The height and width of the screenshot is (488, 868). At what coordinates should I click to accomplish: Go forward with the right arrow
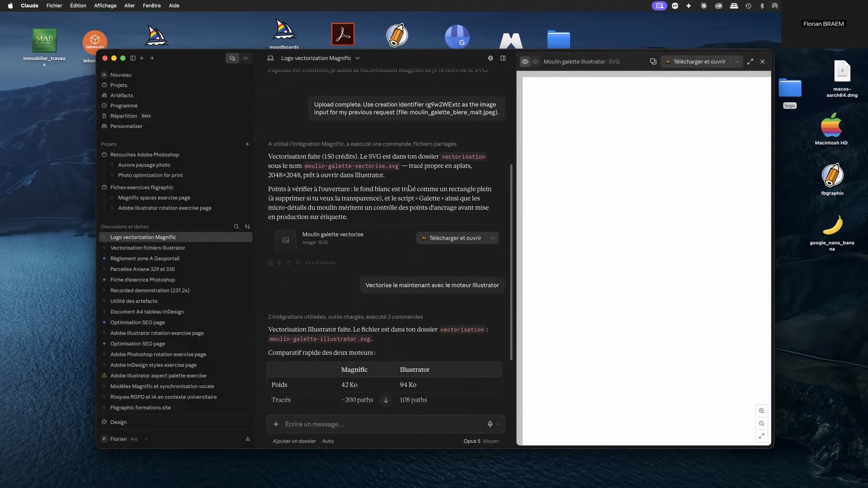point(151,58)
